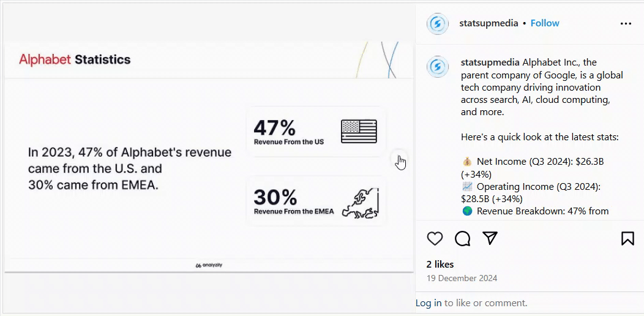Click the analyzify logo at the slide bottom
This screenshot has height=316, width=644.
209,265
